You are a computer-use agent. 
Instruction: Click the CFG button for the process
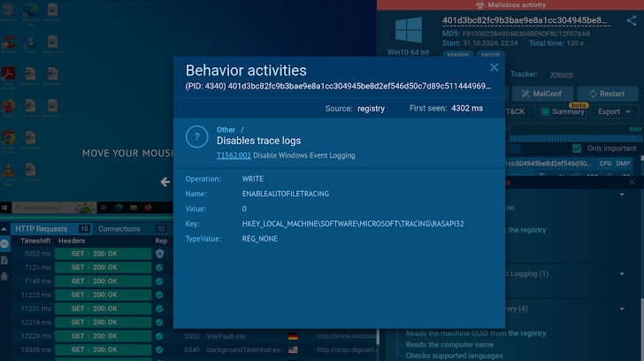[606, 164]
